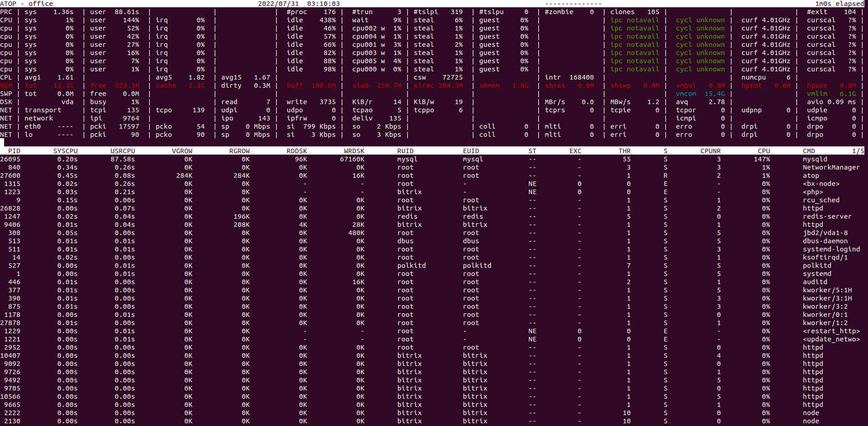Image resolution: width=868 pixels, height=426 pixels.
Task: Click the eth0 network interface name
Action: coord(33,126)
